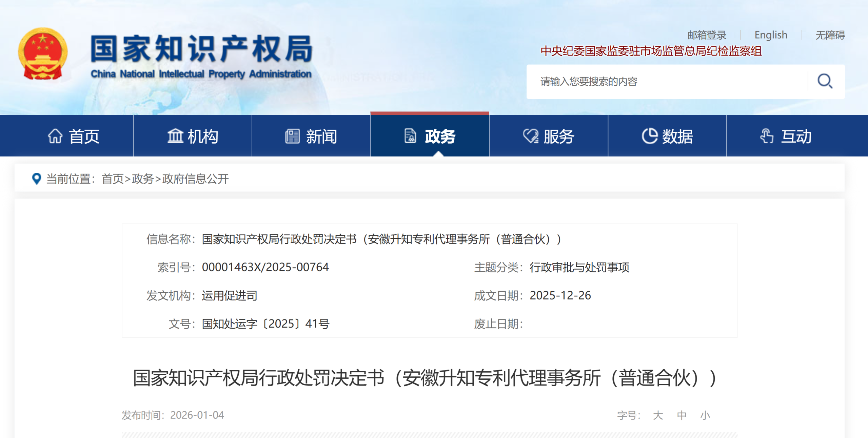
Task: Open the 机构 navigation tab
Action: [x=193, y=136]
